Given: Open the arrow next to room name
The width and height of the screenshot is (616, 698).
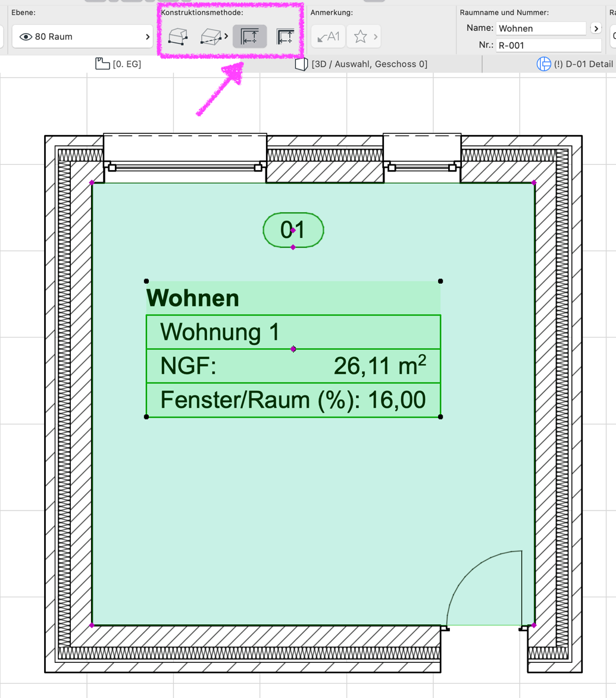Looking at the screenshot, I should (x=596, y=29).
